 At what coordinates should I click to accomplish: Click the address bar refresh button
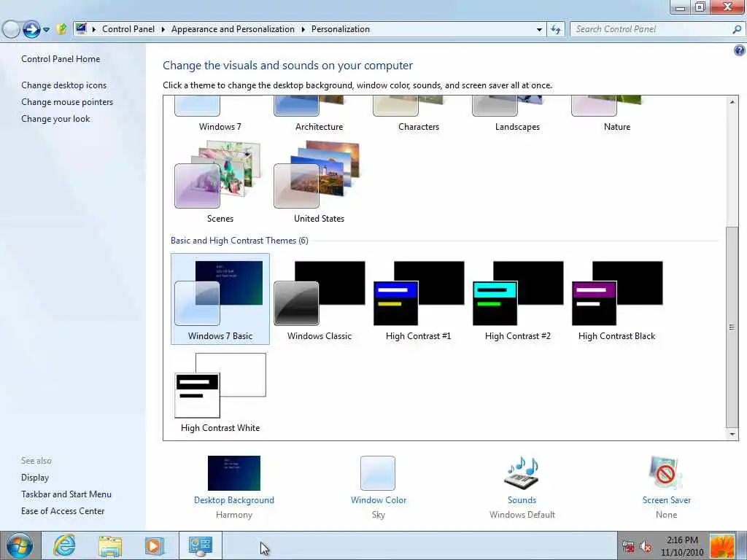(x=555, y=29)
